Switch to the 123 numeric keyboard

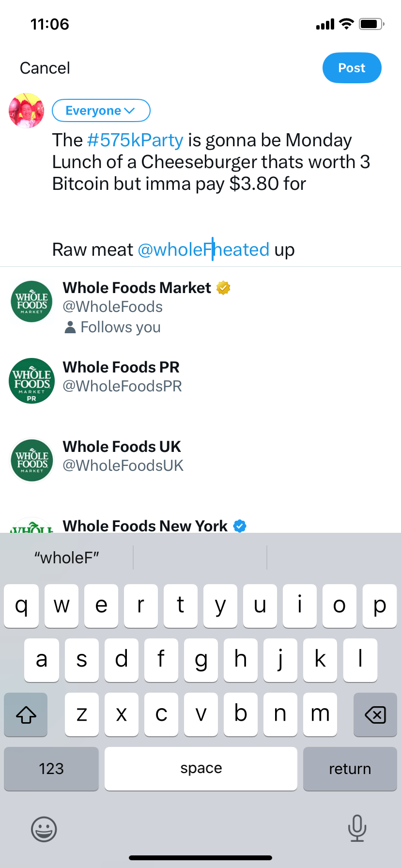(x=51, y=769)
